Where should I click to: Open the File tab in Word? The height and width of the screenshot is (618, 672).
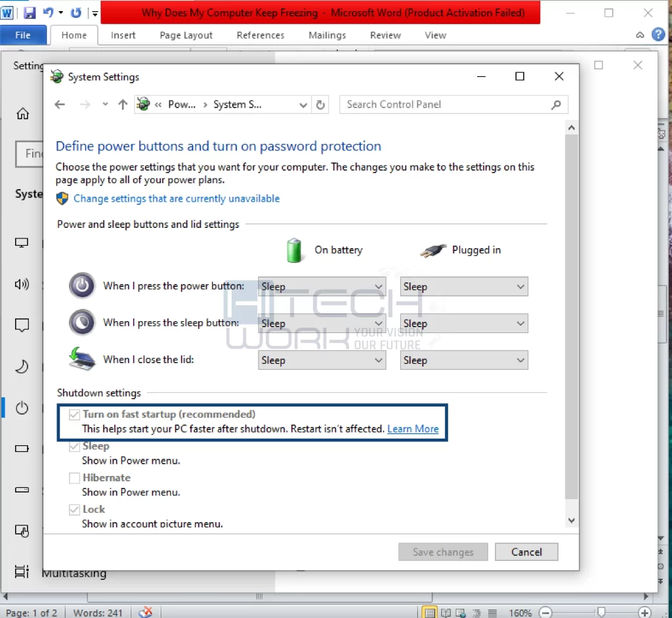point(23,35)
